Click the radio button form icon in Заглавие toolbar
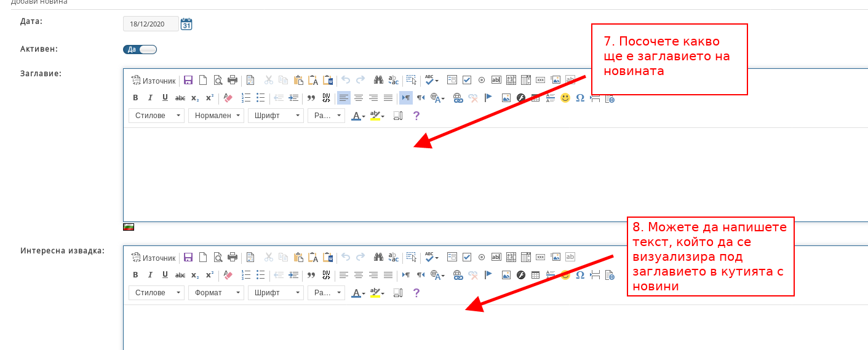This screenshot has width=868, height=350. click(482, 80)
